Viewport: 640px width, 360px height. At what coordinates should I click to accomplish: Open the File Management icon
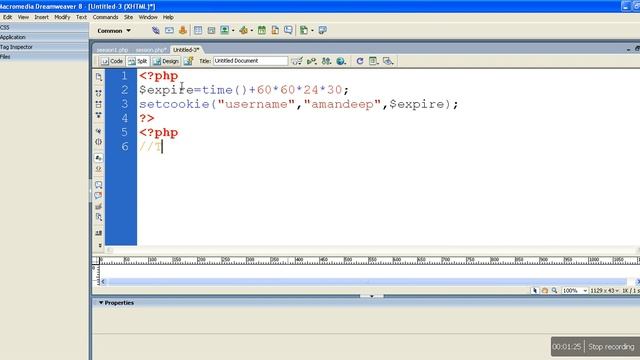326,61
